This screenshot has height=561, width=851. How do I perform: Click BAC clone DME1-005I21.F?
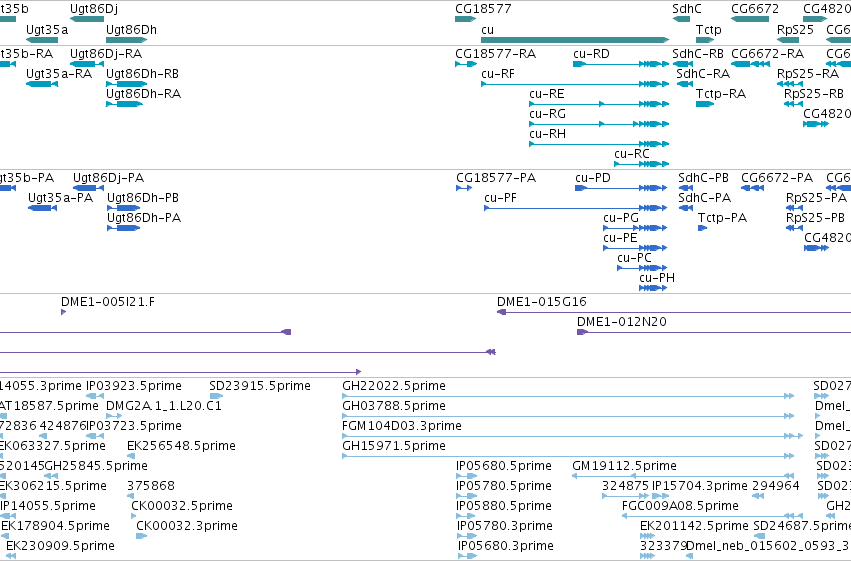[x=63, y=312]
